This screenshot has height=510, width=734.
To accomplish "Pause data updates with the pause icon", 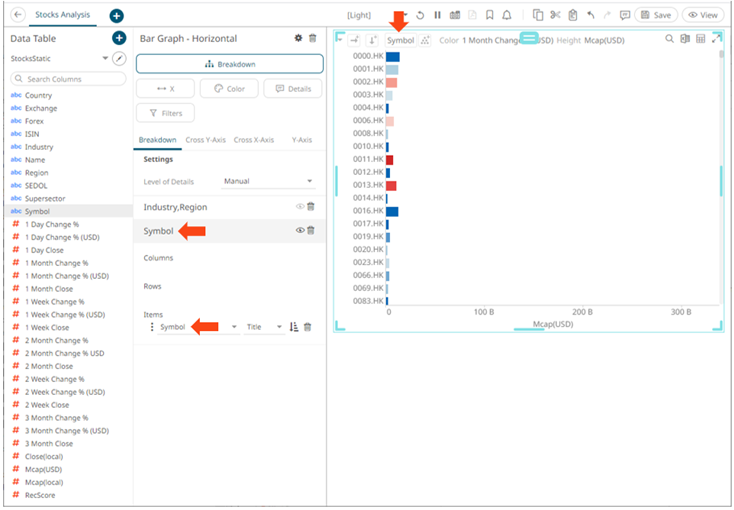I will [437, 15].
